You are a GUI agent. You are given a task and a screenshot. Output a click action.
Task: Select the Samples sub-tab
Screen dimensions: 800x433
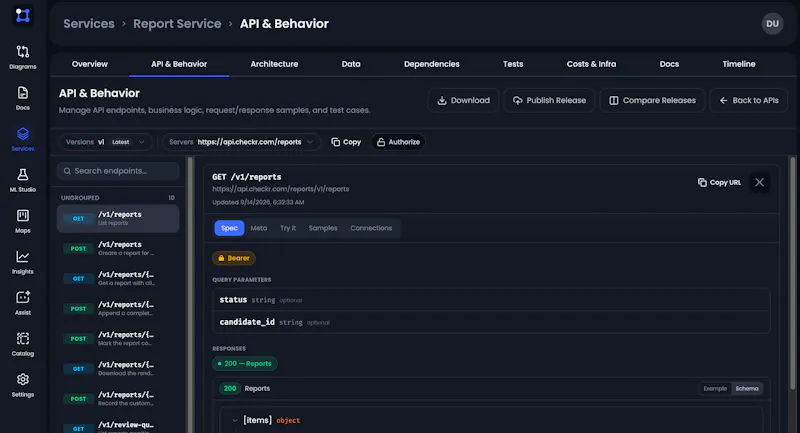tap(323, 228)
